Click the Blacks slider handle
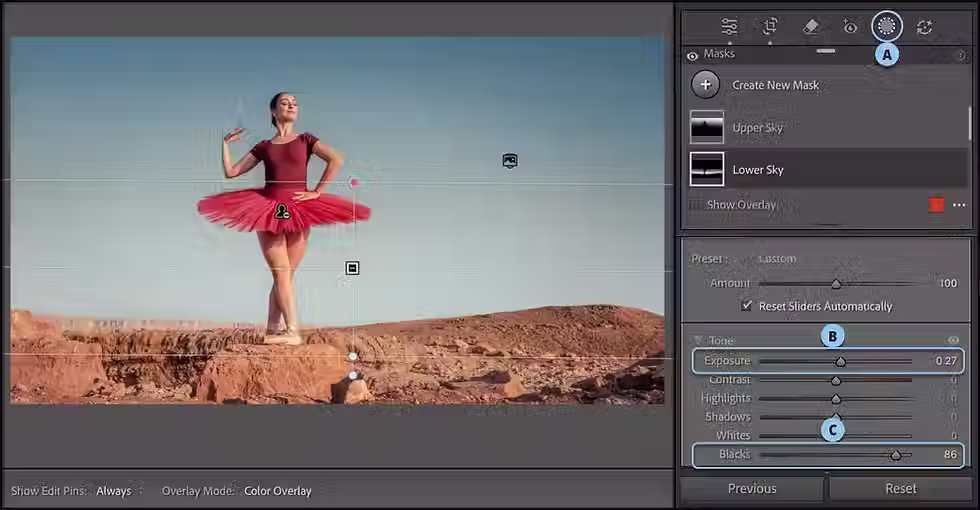 (x=896, y=455)
